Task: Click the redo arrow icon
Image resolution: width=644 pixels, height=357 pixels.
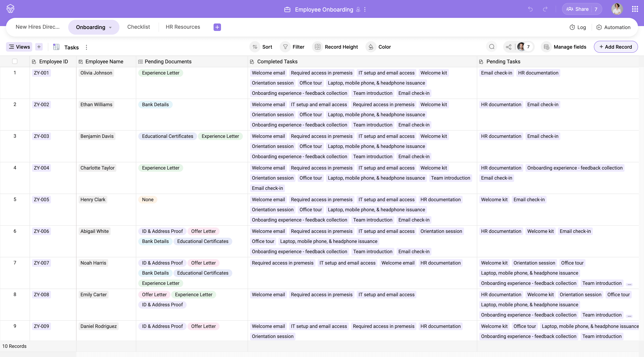Action: (545, 9)
